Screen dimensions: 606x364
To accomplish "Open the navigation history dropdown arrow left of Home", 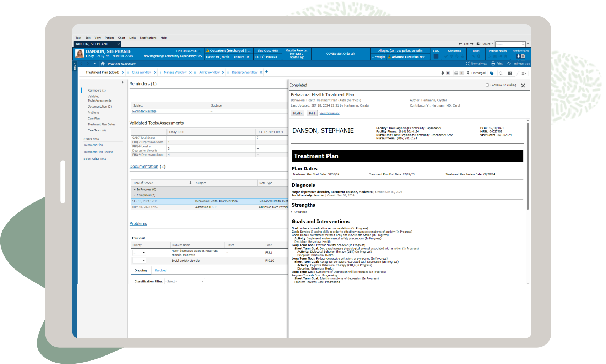I will tap(94, 64).
